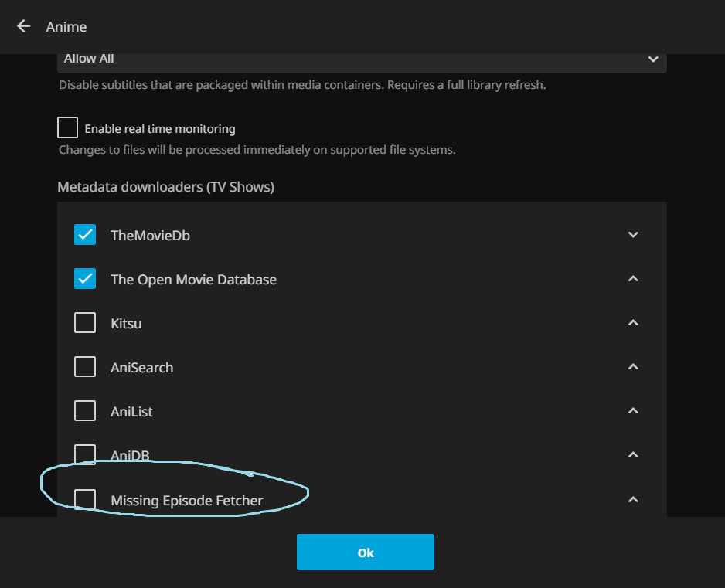The image size is (725, 588).
Task: Open the Allow All dropdown
Action: (362, 59)
